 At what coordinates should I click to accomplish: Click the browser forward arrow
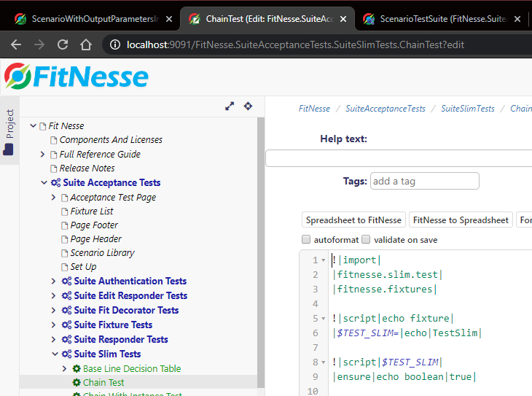[x=39, y=44]
